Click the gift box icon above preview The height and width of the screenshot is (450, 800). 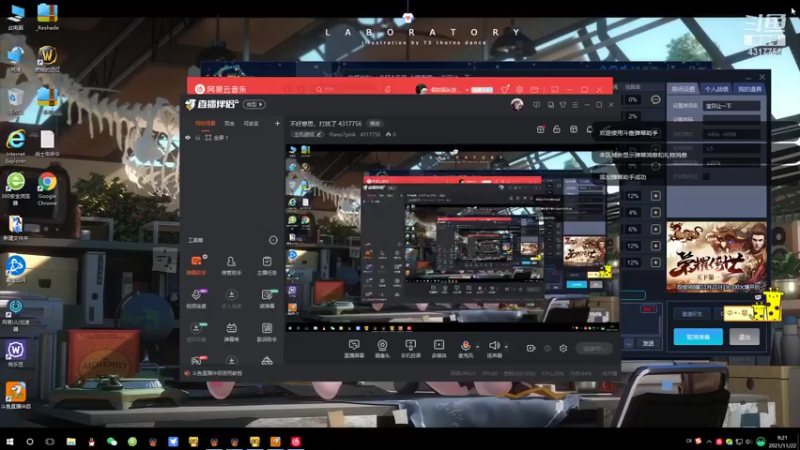(x=540, y=130)
